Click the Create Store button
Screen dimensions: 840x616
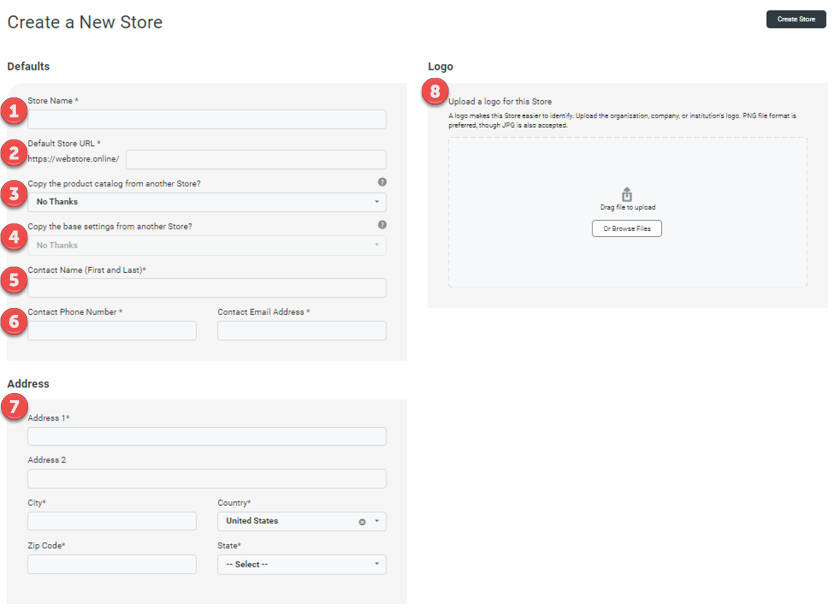[x=796, y=19]
